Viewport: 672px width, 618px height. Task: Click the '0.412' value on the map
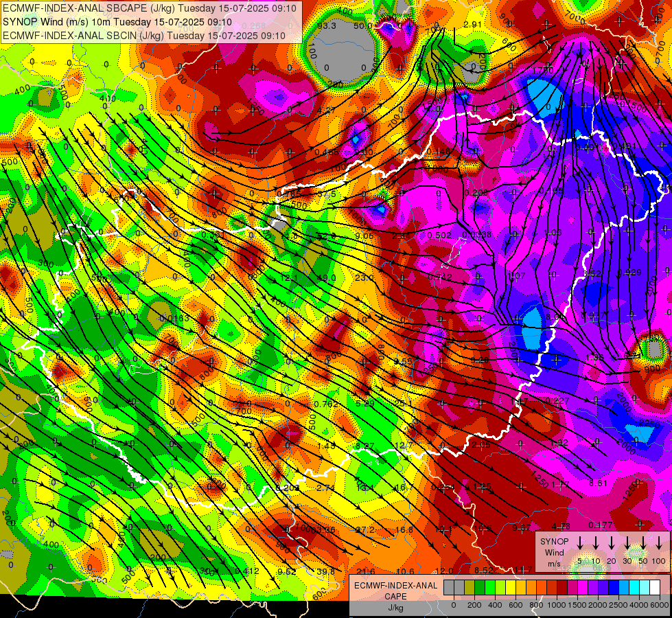[x=247, y=571]
